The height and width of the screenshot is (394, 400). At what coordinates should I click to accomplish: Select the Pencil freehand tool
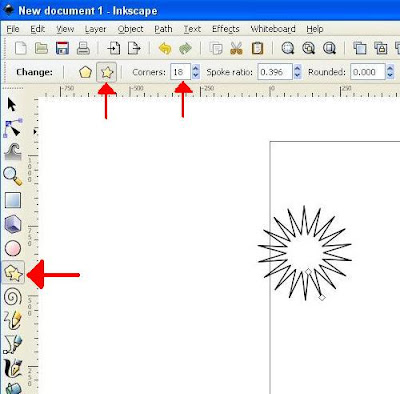click(13, 320)
